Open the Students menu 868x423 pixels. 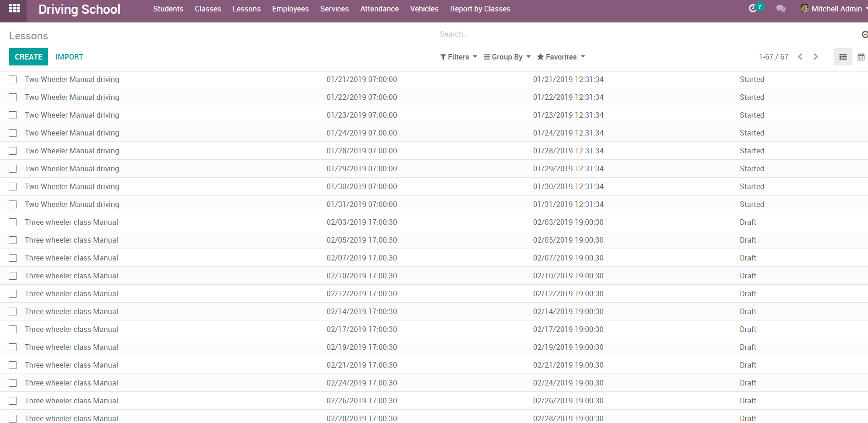coord(168,9)
